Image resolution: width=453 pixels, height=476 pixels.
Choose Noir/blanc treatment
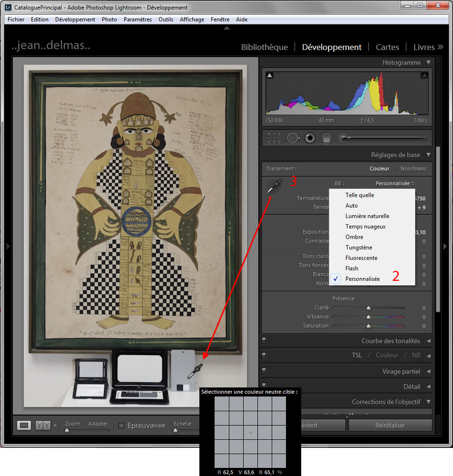[414, 169]
